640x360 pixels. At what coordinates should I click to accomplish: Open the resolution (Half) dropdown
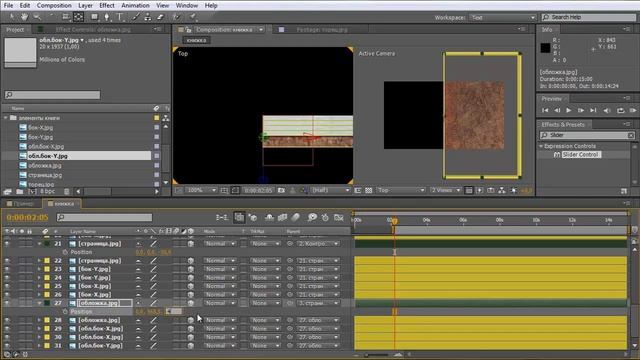[x=330, y=190]
